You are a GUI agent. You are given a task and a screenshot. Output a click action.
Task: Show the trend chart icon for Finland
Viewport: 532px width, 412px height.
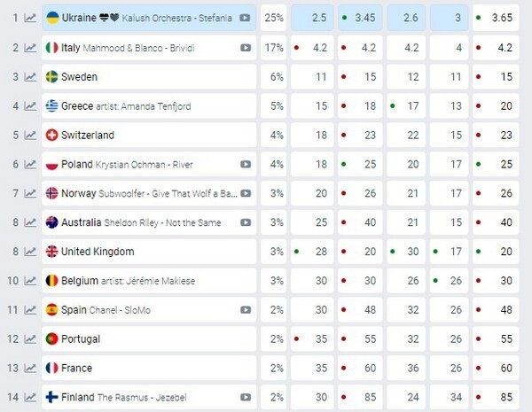30,398
